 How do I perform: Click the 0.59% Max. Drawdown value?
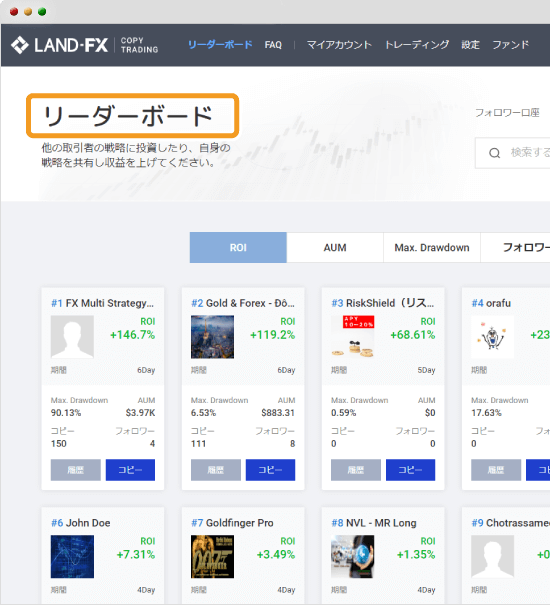click(x=344, y=413)
